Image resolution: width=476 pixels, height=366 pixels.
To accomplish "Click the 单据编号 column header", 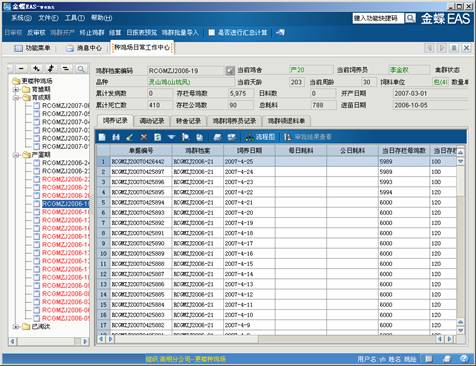I will pyautogui.click(x=141, y=151).
